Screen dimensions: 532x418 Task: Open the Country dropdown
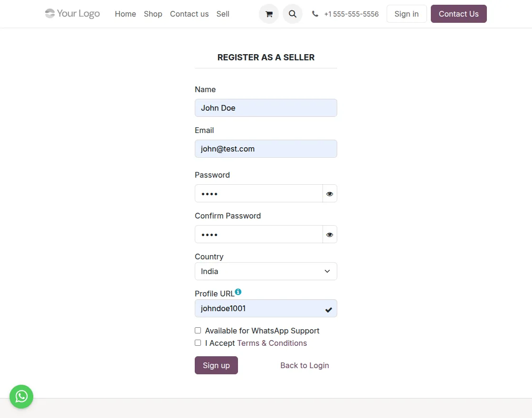[266, 271]
